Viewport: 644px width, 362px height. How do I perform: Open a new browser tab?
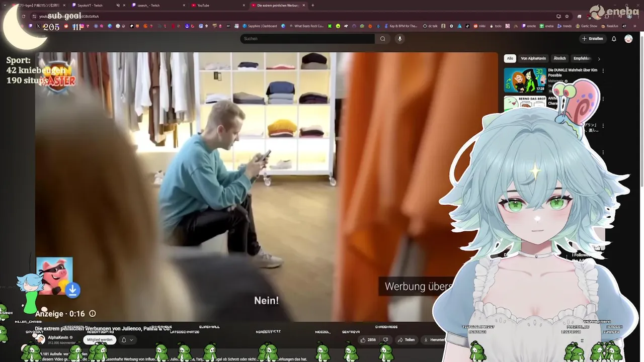point(313,6)
